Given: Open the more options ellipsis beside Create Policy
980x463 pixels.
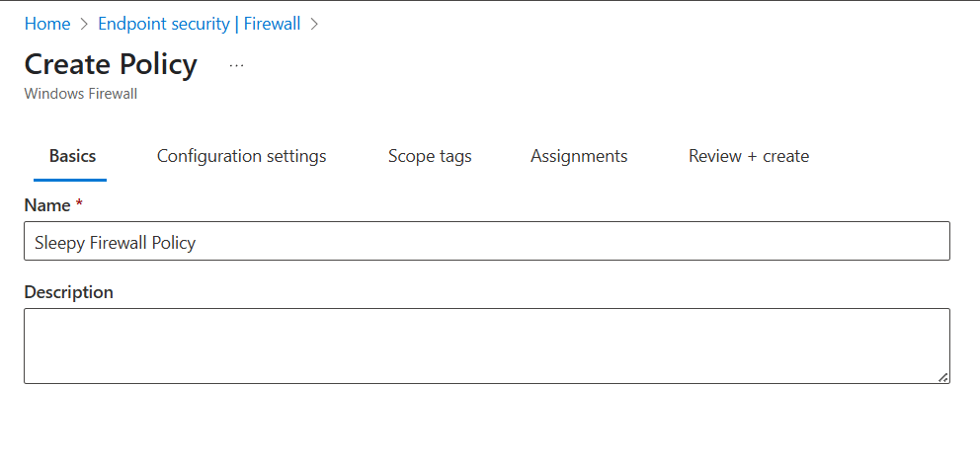Looking at the screenshot, I should tap(236, 65).
